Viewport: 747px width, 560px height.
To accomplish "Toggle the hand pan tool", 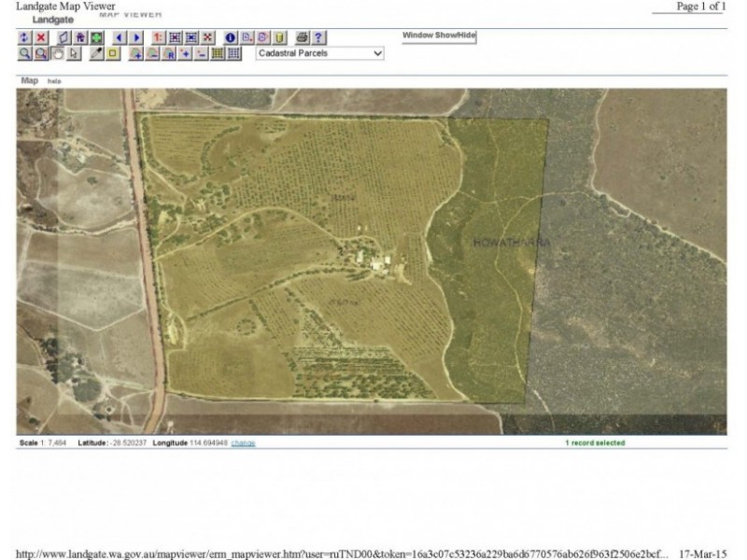I will pos(57,53).
